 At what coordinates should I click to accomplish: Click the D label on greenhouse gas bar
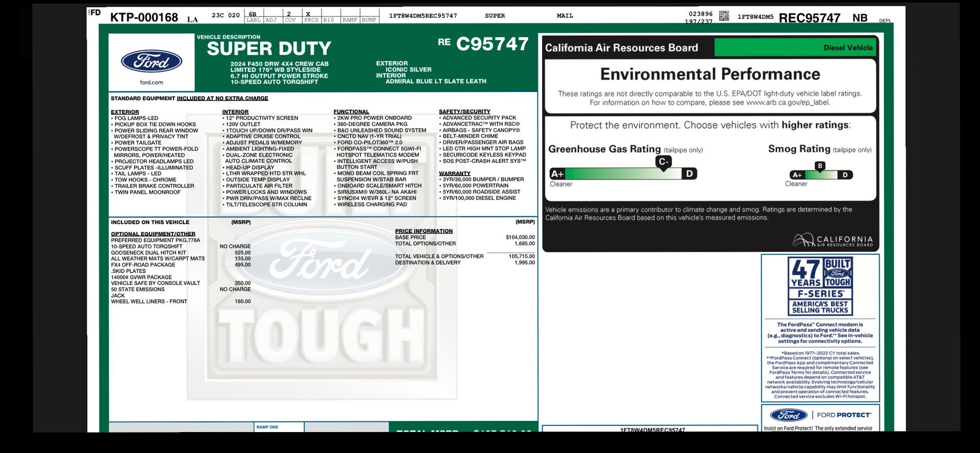click(x=690, y=174)
